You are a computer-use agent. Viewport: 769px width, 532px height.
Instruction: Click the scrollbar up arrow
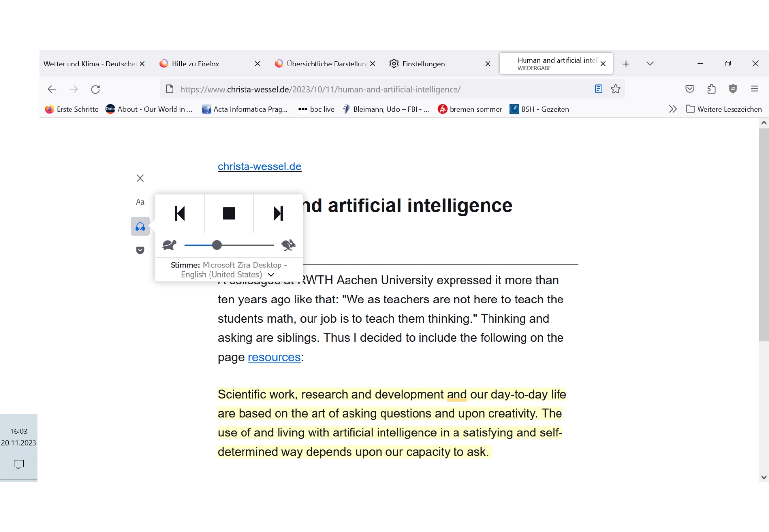coord(764,123)
